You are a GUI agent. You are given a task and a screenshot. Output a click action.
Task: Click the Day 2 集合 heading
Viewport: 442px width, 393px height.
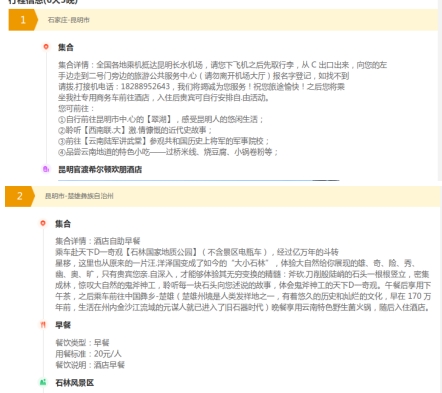[63, 224]
